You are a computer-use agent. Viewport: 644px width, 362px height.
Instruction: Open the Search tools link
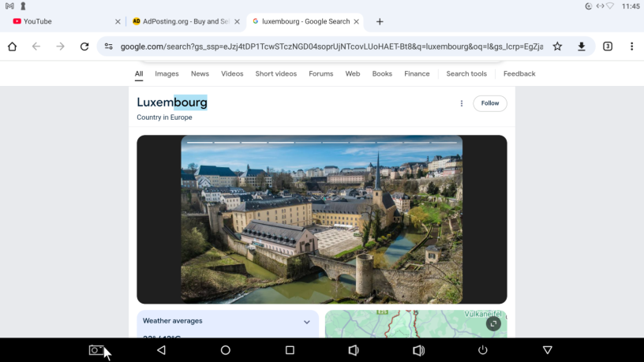pos(466,73)
